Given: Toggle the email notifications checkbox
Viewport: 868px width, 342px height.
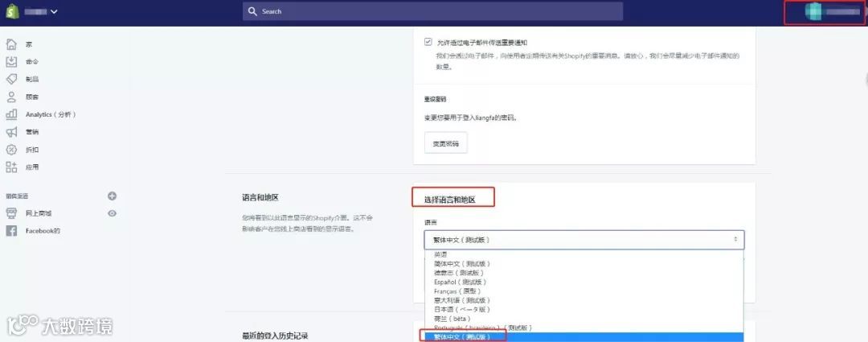Looking at the screenshot, I should point(428,42).
